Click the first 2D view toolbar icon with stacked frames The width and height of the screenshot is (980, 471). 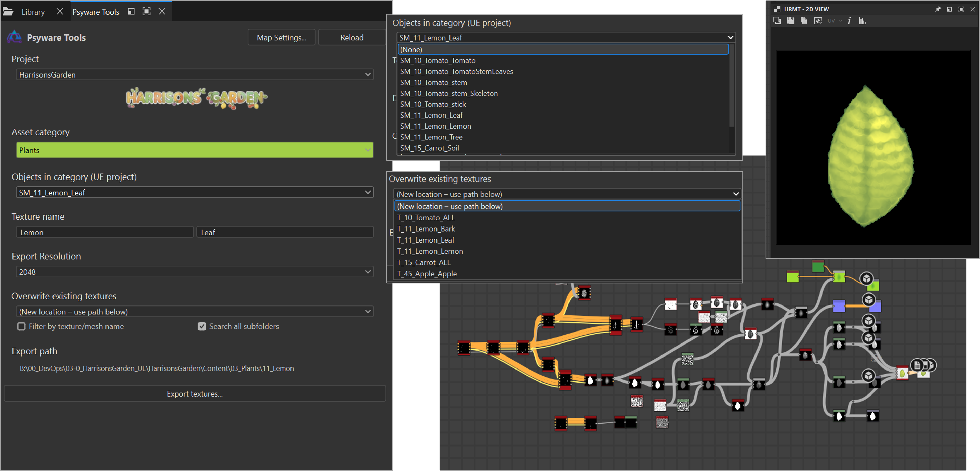[x=777, y=21]
